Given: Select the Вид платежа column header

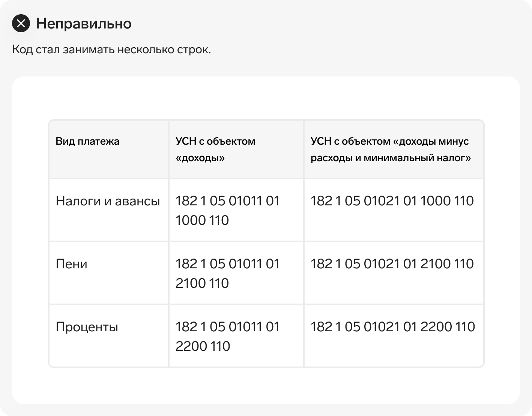Looking at the screenshot, I should click(87, 141).
